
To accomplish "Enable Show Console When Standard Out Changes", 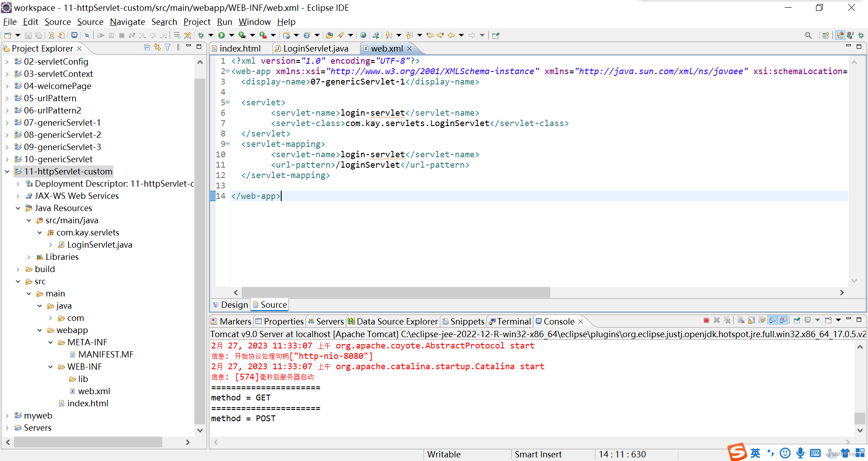I will [773, 320].
